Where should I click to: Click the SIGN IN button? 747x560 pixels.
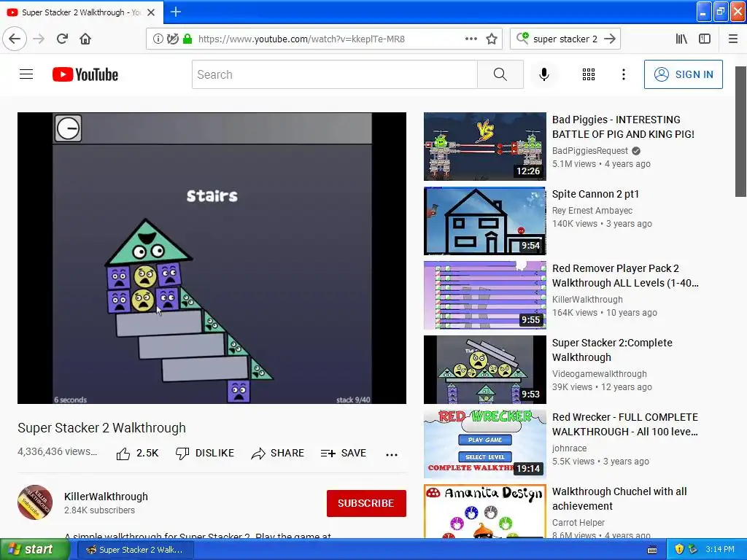683,74
